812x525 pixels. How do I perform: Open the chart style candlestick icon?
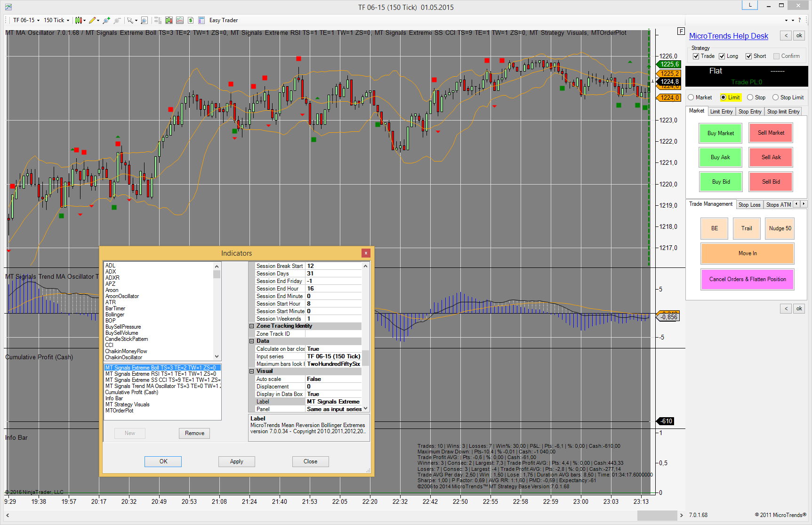coord(79,20)
